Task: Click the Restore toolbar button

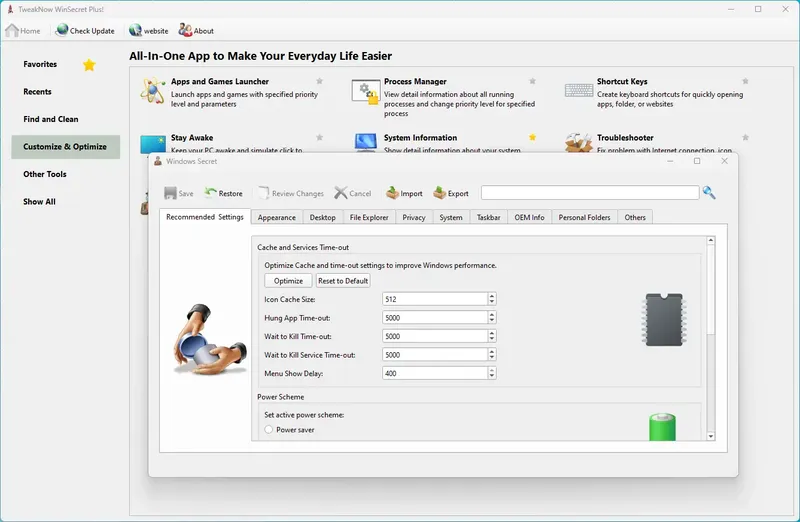Action: [x=223, y=193]
